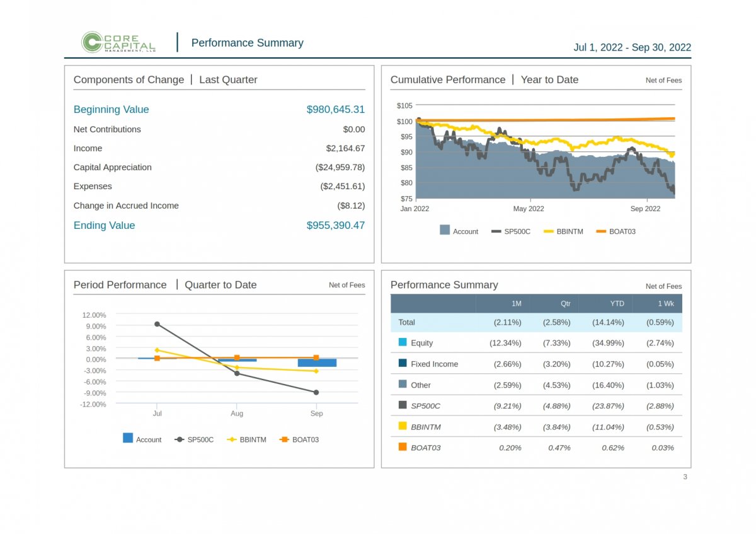Click the Beginning Value label

pyautogui.click(x=112, y=110)
